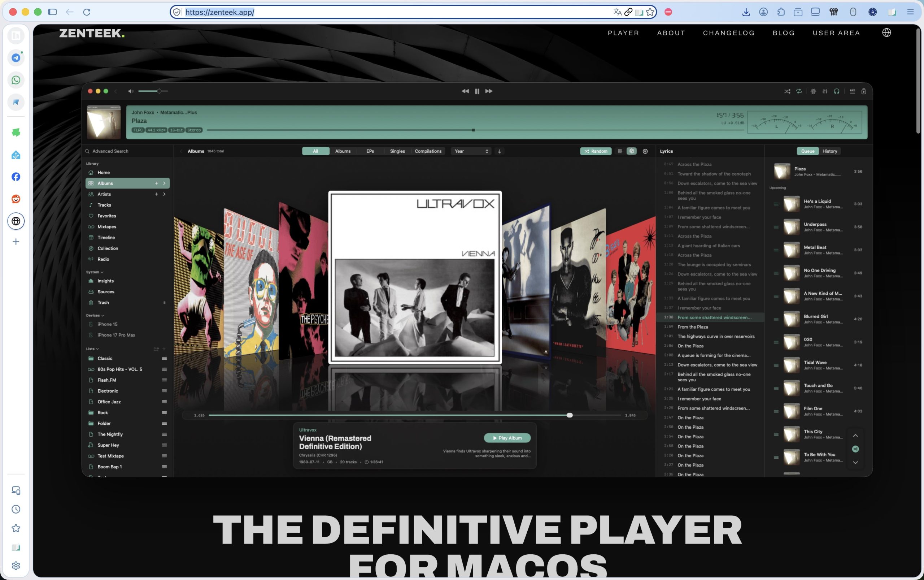This screenshot has width=924, height=580.
Task: Open the Reddit shortcut in the sidebar
Action: coord(16,199)
